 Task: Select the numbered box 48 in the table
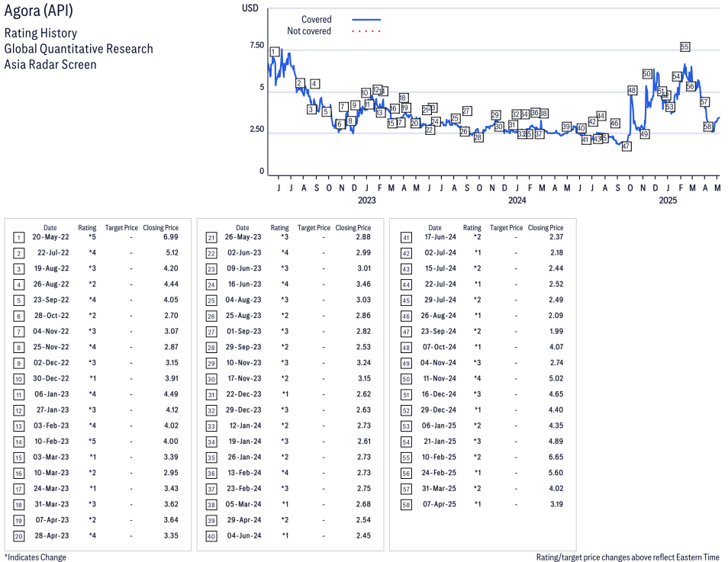[x=406, y=348]
